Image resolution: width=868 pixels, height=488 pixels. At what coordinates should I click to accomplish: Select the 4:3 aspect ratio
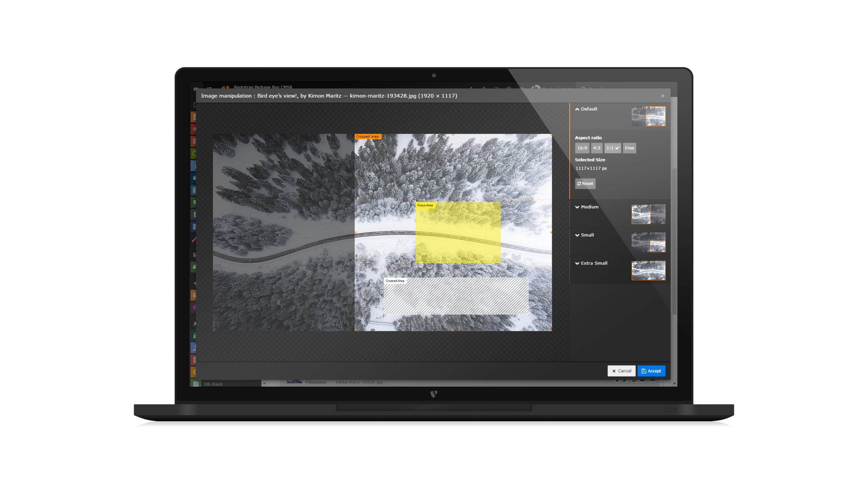tap(596, 148)
